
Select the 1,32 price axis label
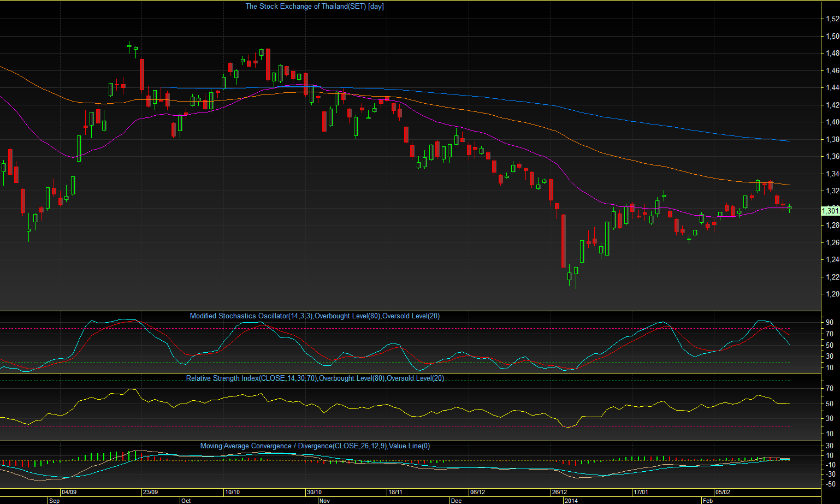pos(832,191)
